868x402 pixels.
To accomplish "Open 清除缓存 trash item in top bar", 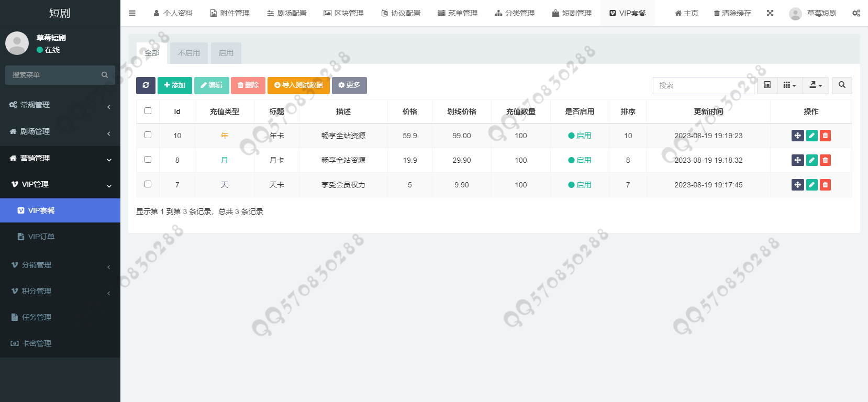I will pos(732,13).
